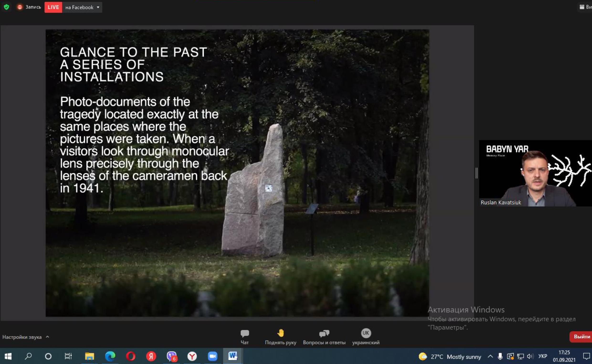Viewport: 592px width, 364px height.
Task: Switch the УКР keyboard language
Action: [x=542, y=356]
